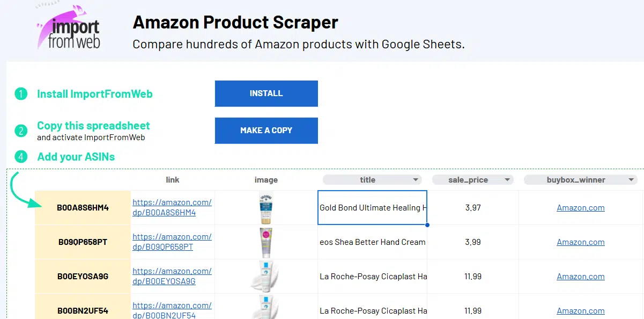
Task: Follow the Amazon.com buybox link for Gold Bond
Action: (x=580, y=208)
